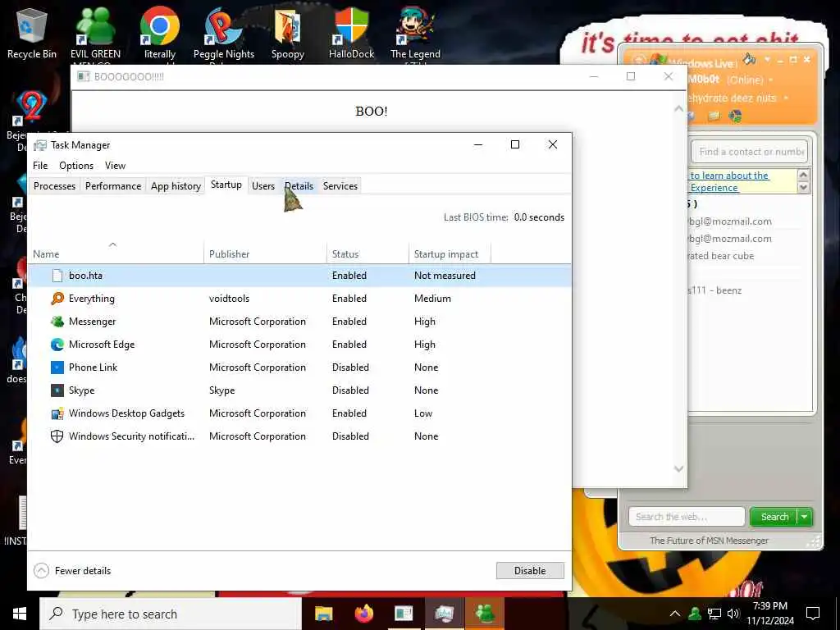Open File Explorer from the taskbar
This screenshot has height=630, width=840.
pos(323,614)
